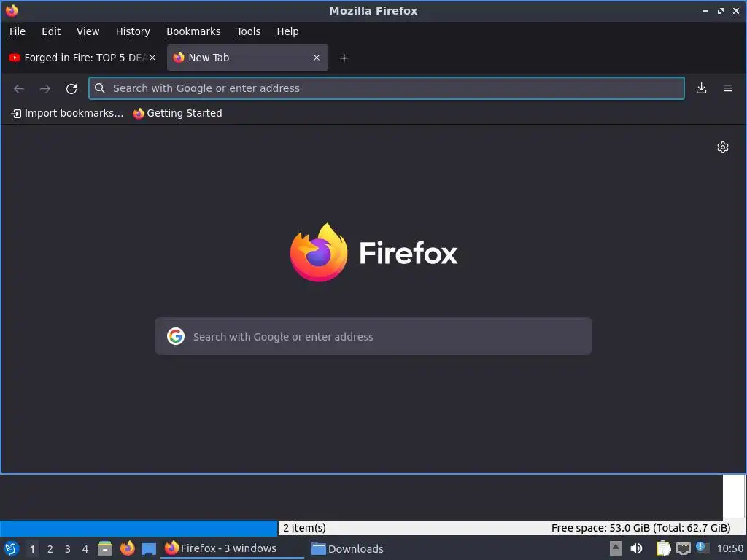Image resolution: width=747 pixels, height=560 pixels.
Task: Click the forward navigation arrow
Action: (45, 88)
